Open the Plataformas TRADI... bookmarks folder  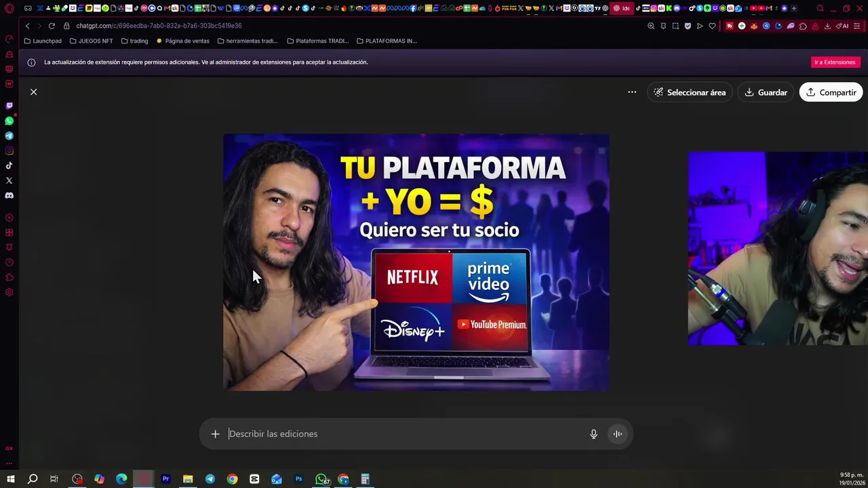318,41
